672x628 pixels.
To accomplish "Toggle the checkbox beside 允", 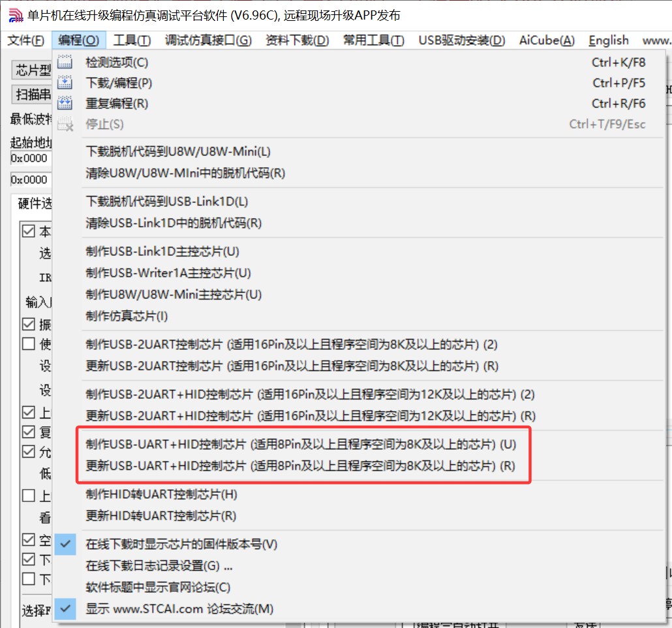I will (28, 451).
